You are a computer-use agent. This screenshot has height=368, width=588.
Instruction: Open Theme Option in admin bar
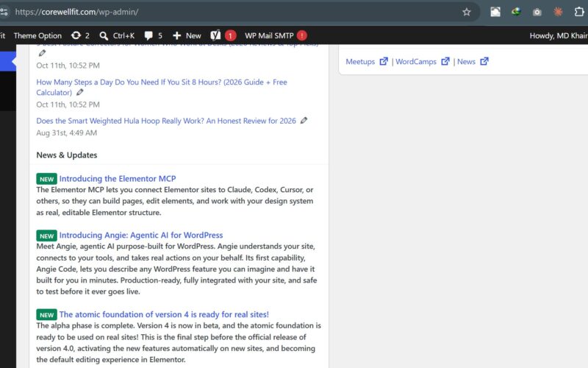tap(37, 35)
